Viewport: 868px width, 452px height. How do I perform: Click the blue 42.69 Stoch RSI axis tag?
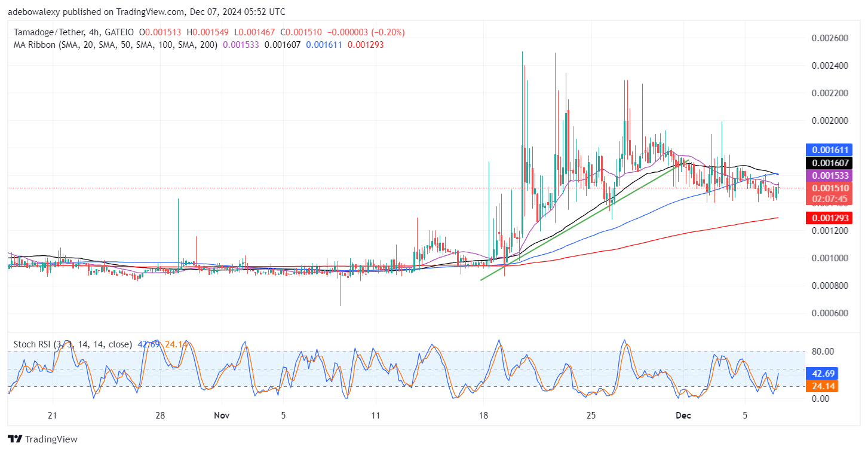[x=822, y=374]
